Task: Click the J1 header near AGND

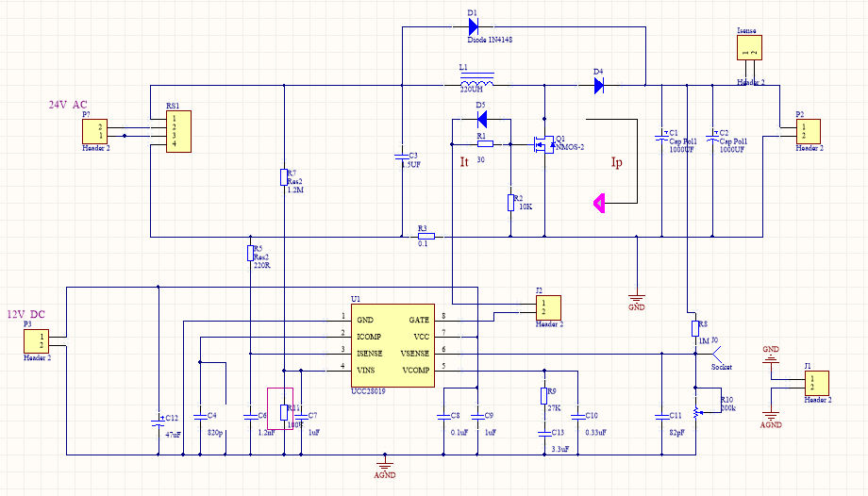Action: [x=816, y=383]
